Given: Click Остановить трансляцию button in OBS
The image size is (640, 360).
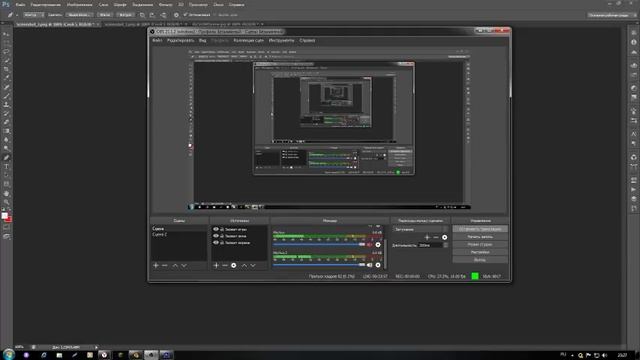Looking at the screenshot, I should (480, 229).
